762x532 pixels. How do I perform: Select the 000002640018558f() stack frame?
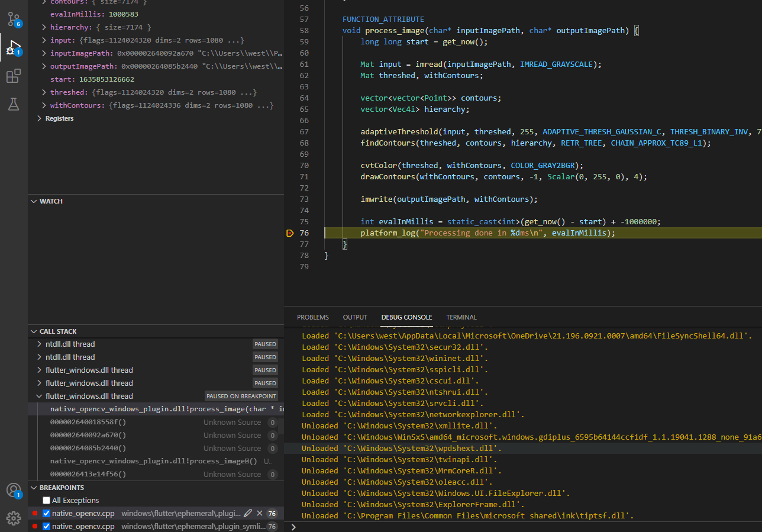(88, 423)
